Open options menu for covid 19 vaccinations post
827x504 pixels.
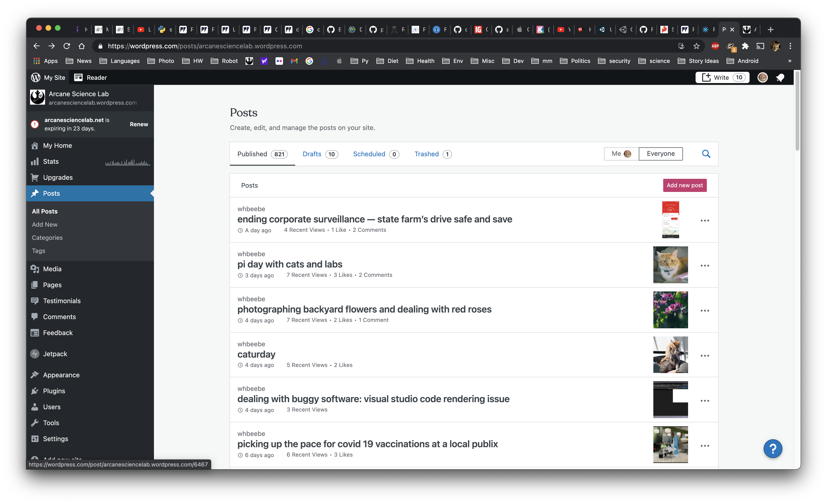tap(705, 446)
